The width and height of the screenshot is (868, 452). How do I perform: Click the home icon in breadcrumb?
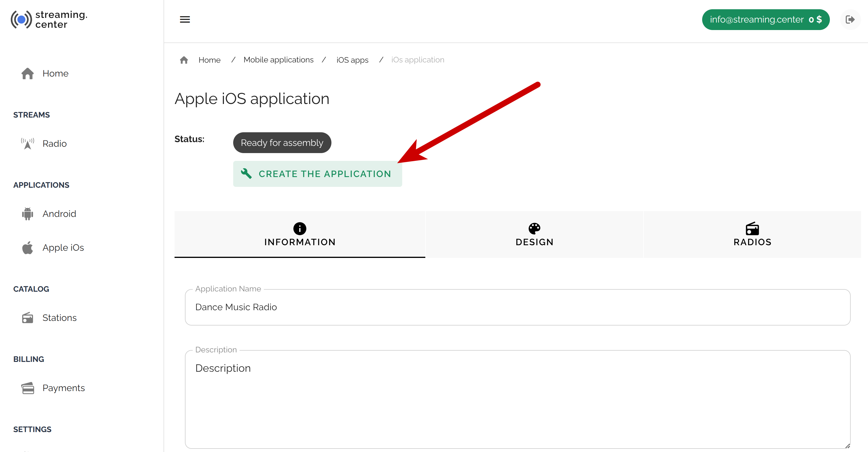[x=184, y=60]
